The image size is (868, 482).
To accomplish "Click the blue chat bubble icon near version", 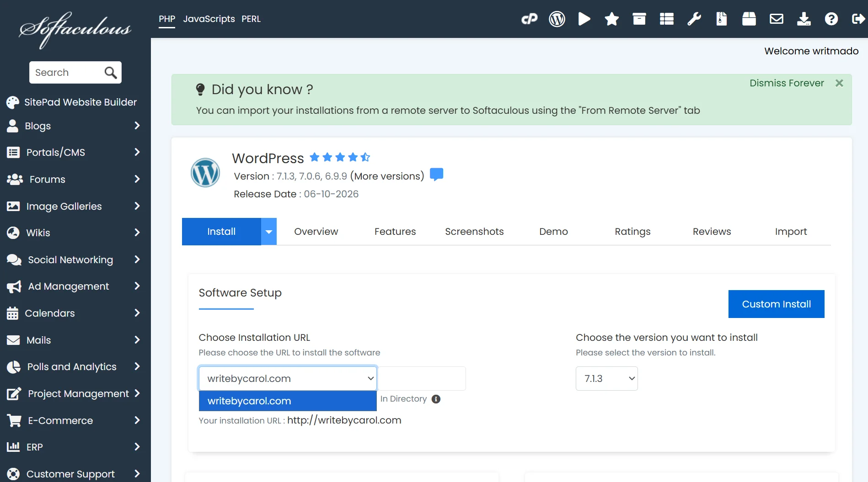I will click(x=437, y=175).
